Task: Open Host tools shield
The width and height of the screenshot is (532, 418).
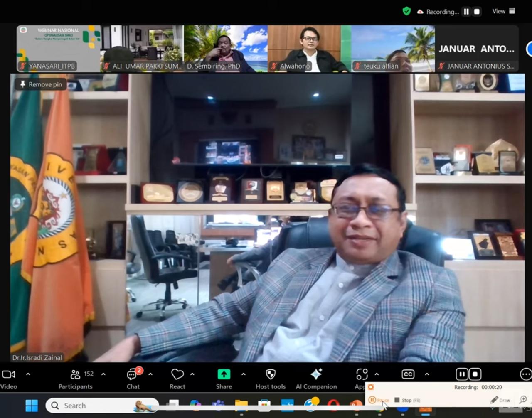Action: tap(271, 379)
